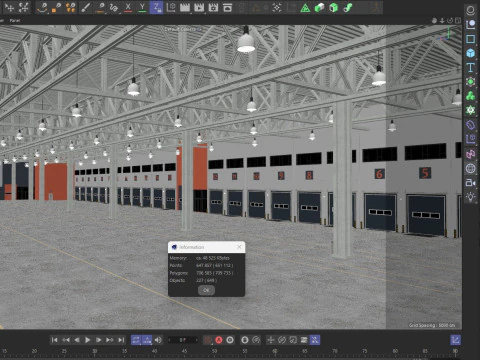The image size is (480, 360).
Task: Play the animation forwards
Action: [88, 340]
